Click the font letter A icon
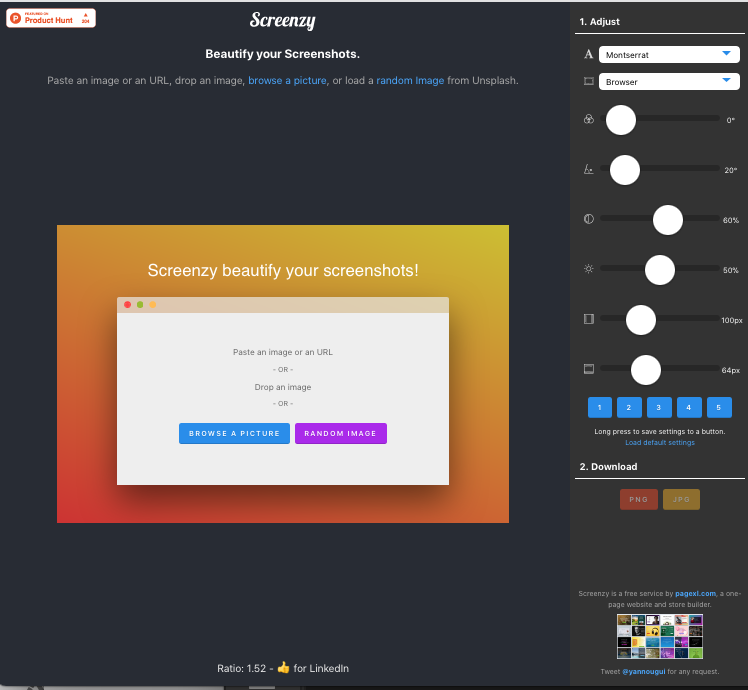The width and height of the screenshot is (748, 690). [589, 54]
